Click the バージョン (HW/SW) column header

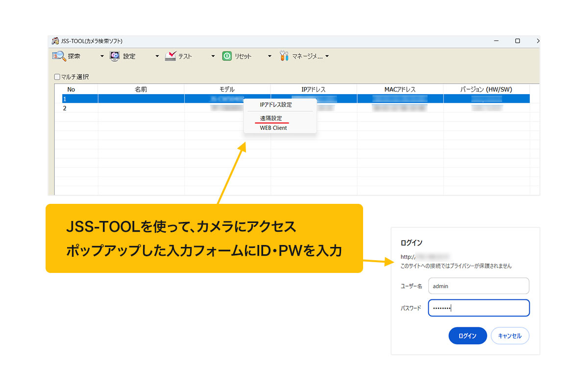(487, 89)
